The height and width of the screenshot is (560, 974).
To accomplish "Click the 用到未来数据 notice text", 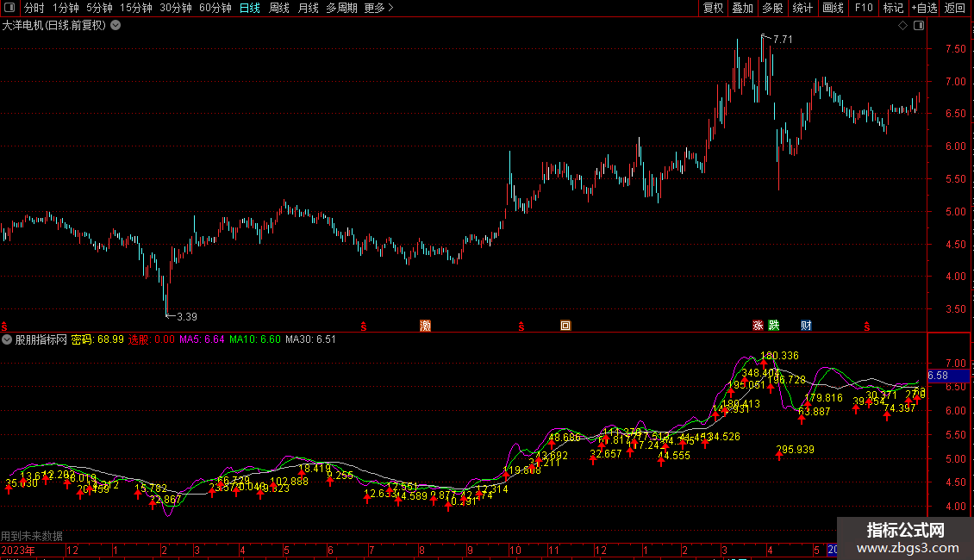I will [x=32, y=536].
